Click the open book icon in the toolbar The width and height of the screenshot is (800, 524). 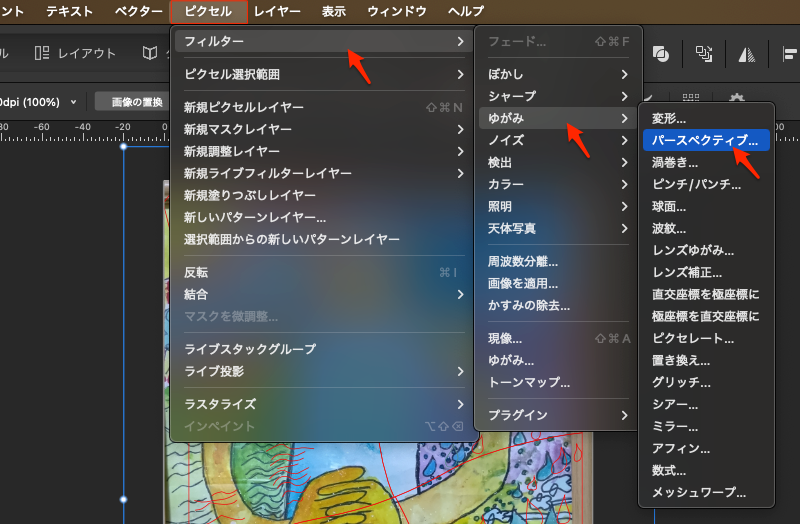point(149,53)
